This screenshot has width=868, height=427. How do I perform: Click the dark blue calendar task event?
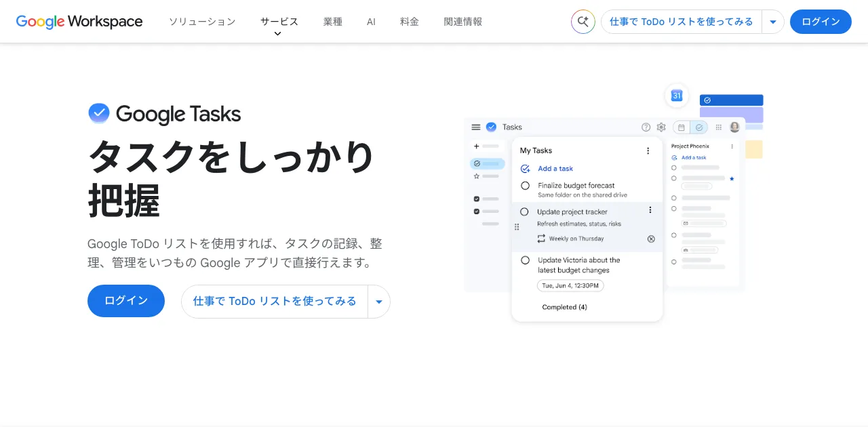[x=731, y=100]
